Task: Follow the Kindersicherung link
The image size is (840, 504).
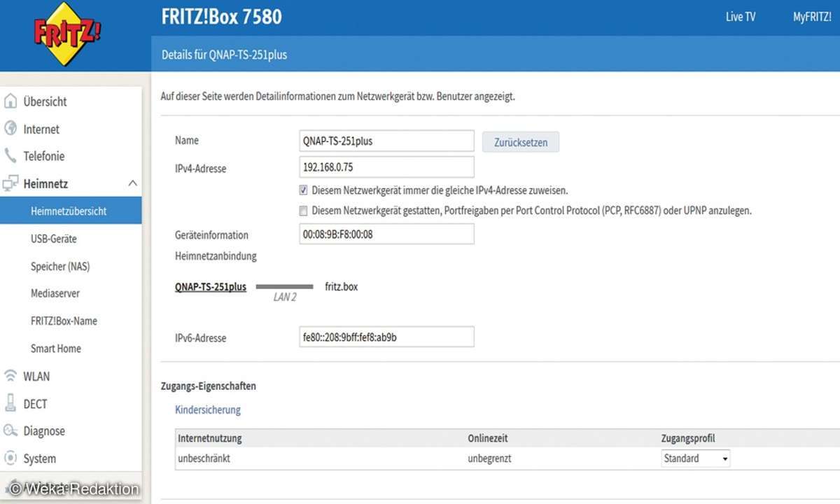Action: point(208,409)
